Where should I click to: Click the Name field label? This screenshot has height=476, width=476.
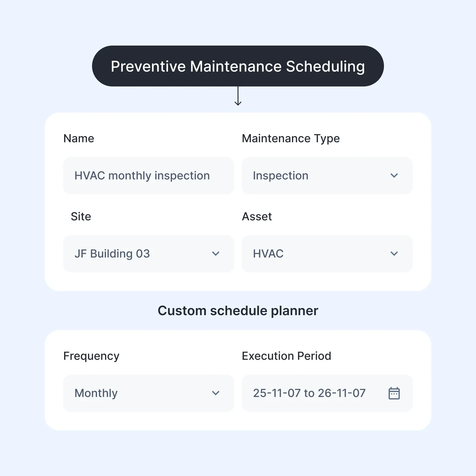(x=78, y=138)
